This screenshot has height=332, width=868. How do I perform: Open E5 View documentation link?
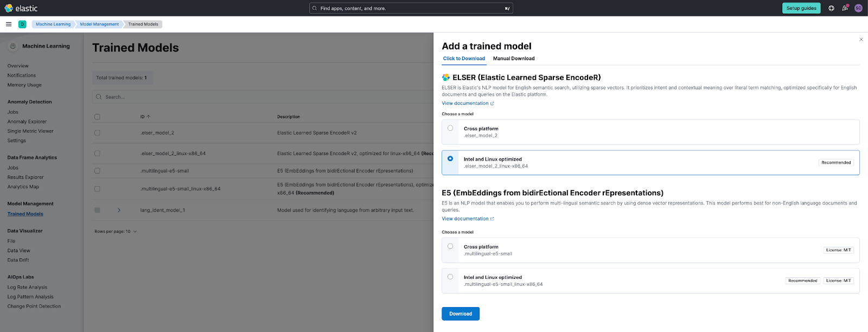(468, 219)
